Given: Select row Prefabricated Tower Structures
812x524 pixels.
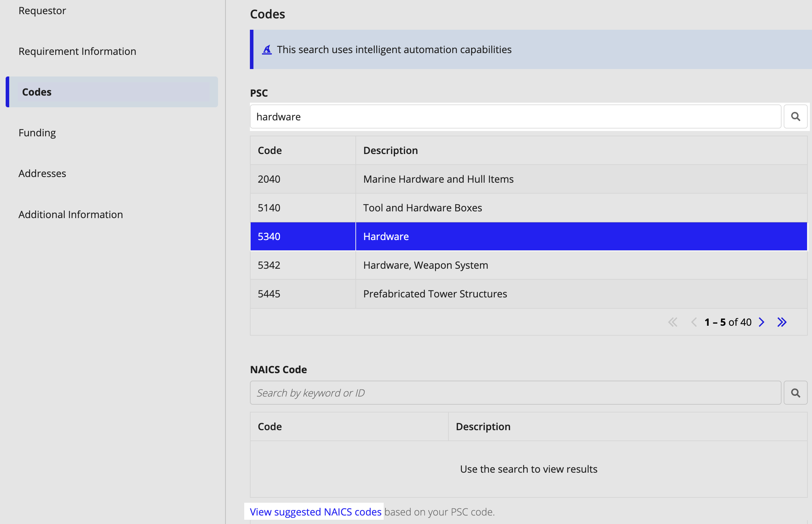Looking at the screenshot, I should [528, 294].
